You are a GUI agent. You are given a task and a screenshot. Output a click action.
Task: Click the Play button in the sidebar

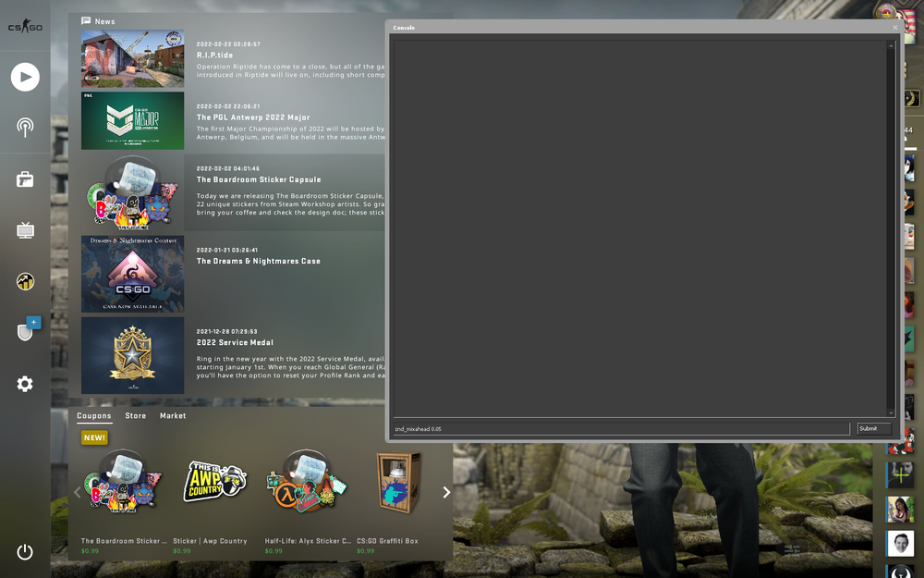pyautogui.click(x=25, y=77)
